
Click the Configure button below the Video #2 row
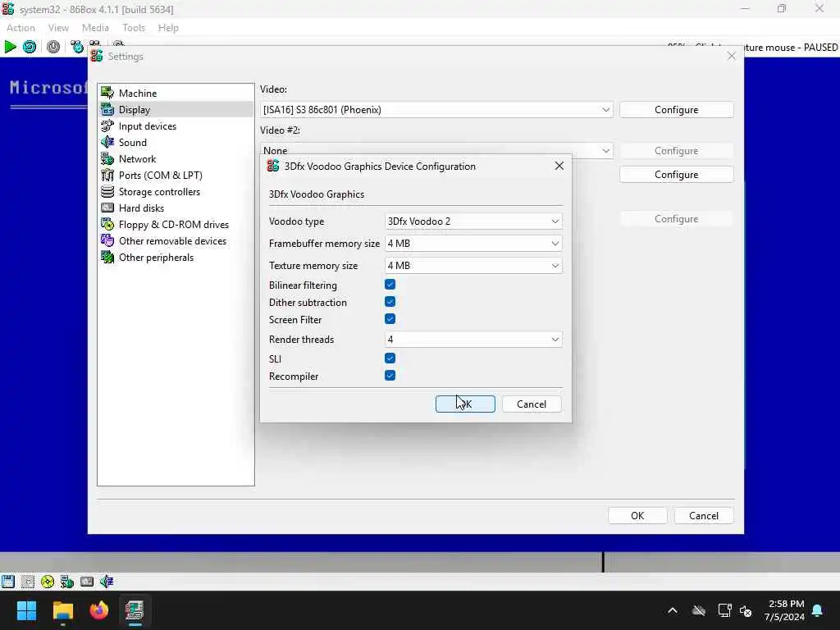coord(676,174)
